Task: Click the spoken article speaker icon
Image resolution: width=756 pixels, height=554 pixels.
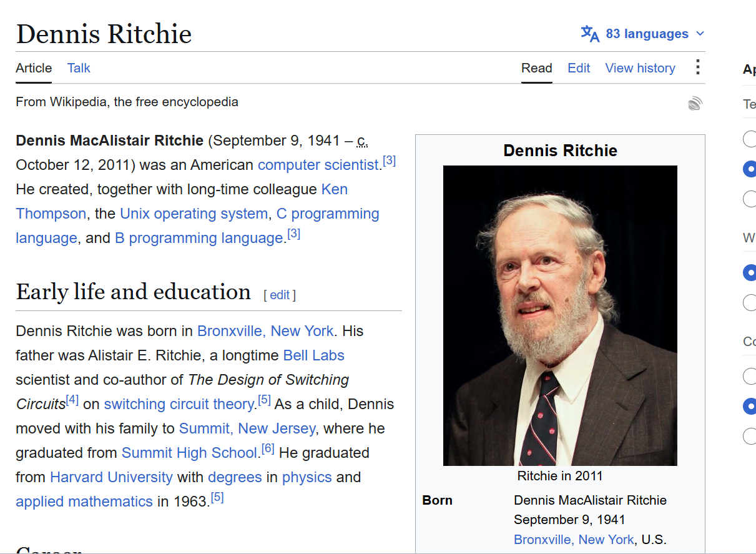Action: (695, 104)
